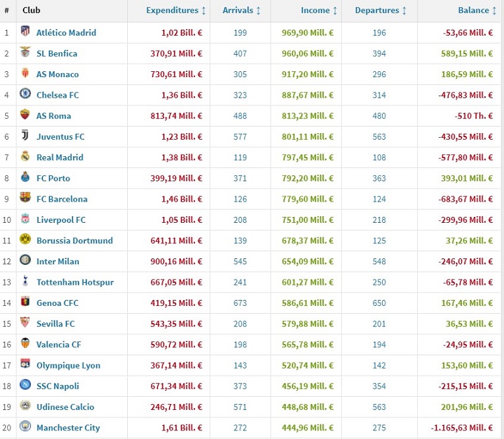
Task: Open the Olympique Lyon club link
Action: pos(69,366)
